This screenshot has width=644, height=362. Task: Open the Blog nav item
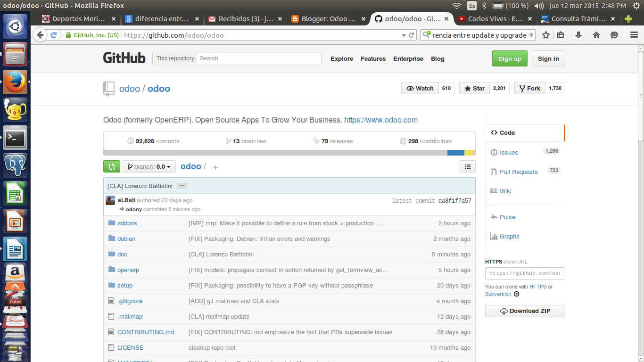[x=438, y=58]
